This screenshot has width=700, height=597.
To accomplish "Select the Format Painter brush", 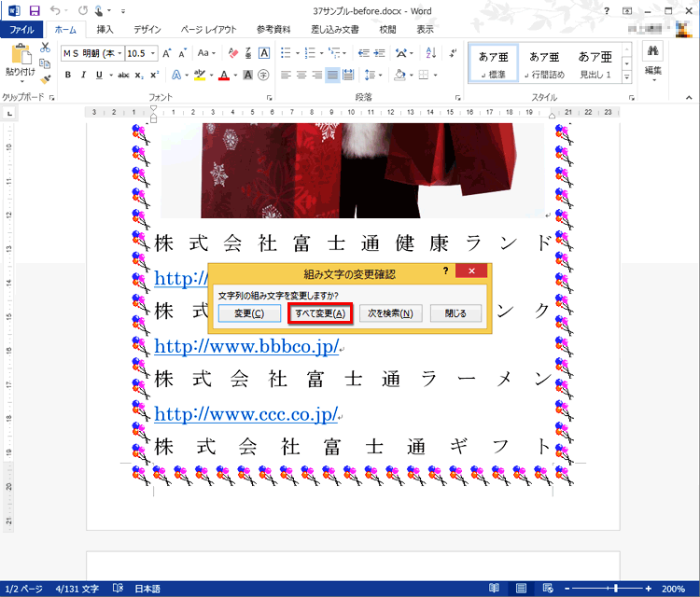I will 45,79.
